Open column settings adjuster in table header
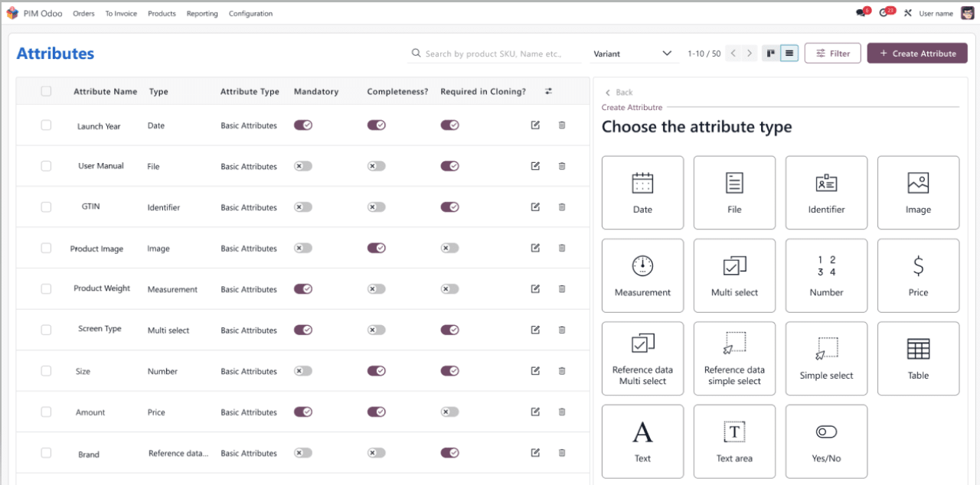Image resolution: width=980 pixels, height=485 pixels. pos(548,91)
